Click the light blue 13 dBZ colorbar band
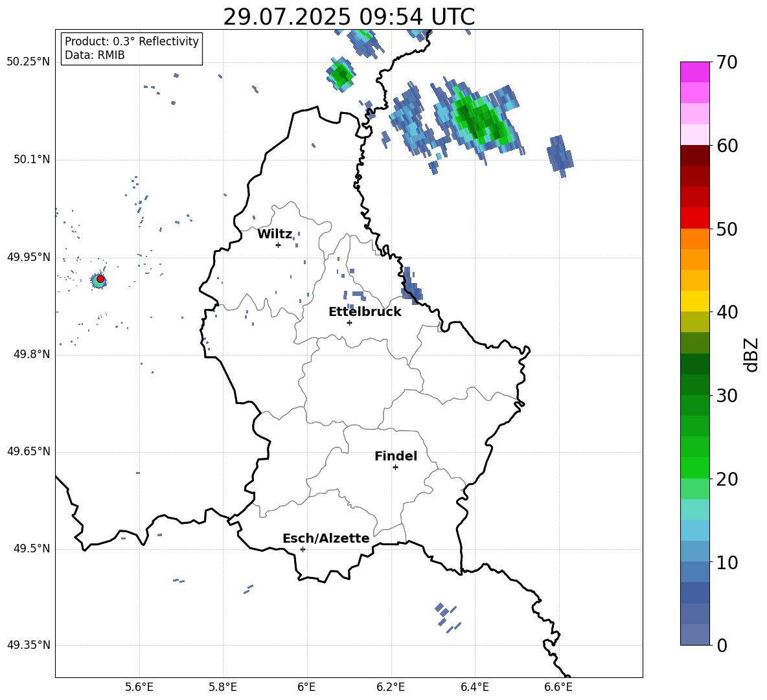Screen dimensions: 767x700 [694, 530]
